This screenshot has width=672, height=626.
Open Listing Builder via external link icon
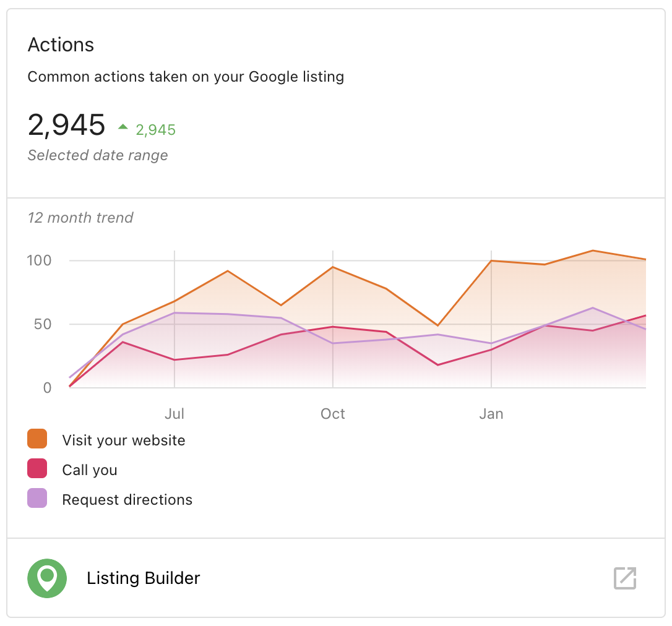click(x=625, y=578)
